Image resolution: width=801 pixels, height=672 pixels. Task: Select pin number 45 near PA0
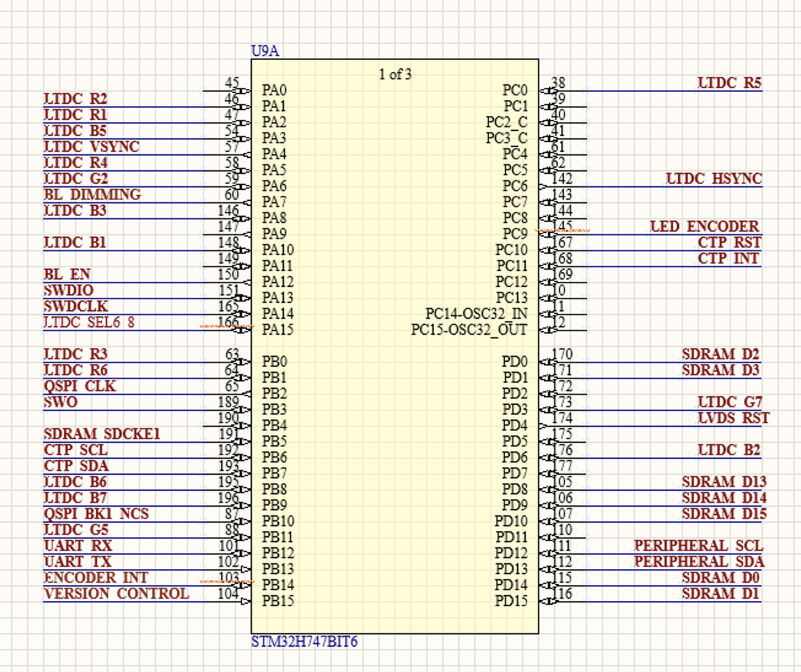click(233, 82)
